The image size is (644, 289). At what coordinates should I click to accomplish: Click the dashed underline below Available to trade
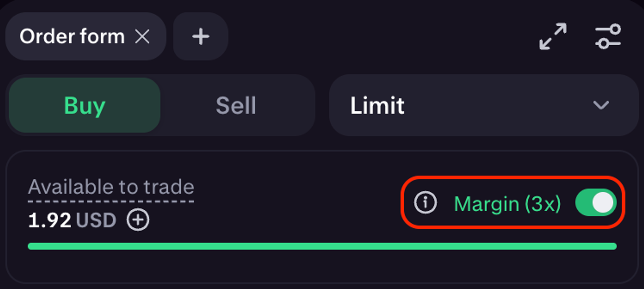click(x=111, y=201)
